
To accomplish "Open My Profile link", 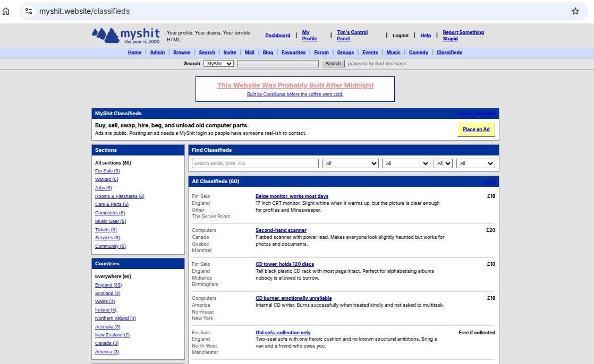I will [x=310, y=36].
